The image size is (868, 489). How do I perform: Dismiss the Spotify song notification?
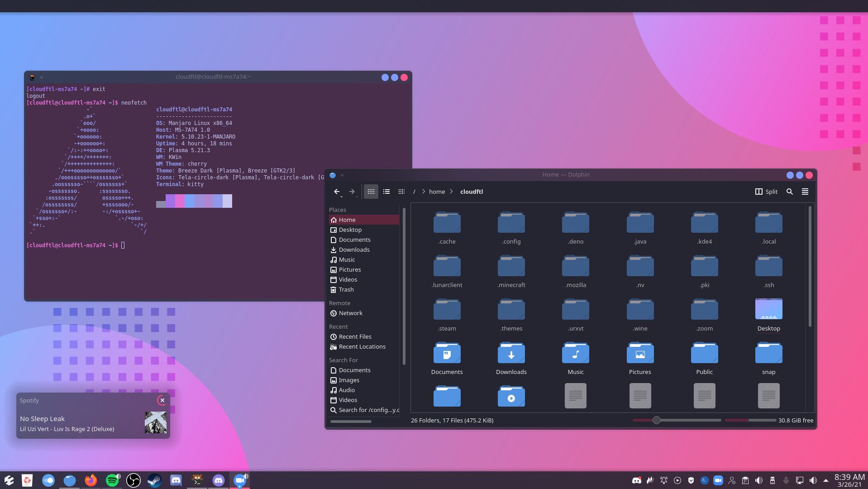coord(162,400)
